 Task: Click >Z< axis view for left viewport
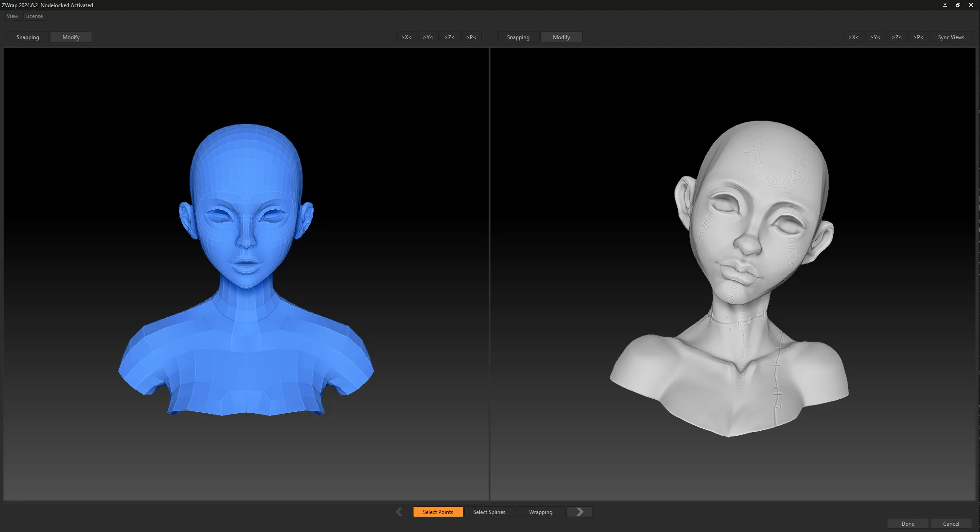[450, 37]
